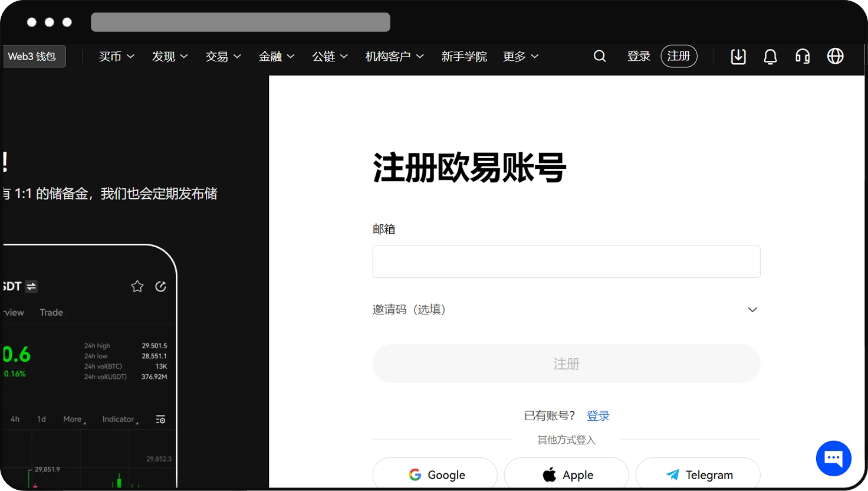Expand the 邀请码 optional field
This screenshot has height=491, width=868.
pos(752,309)
